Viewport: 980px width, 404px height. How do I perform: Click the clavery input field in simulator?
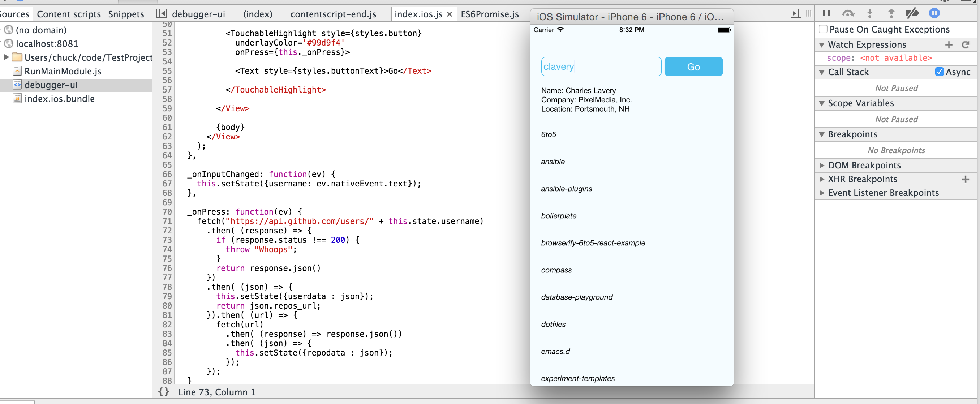(x=601, y=66)
